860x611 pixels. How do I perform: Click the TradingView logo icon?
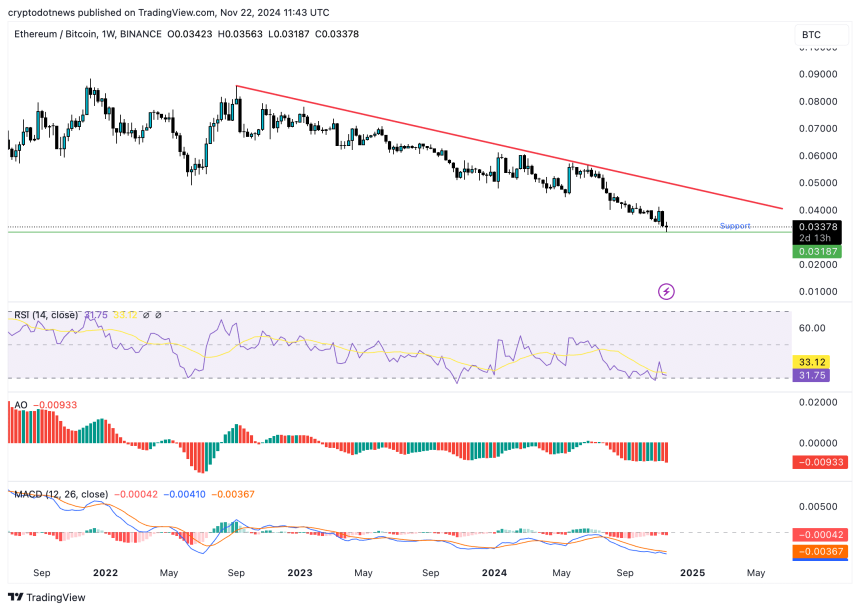(19, 596)
